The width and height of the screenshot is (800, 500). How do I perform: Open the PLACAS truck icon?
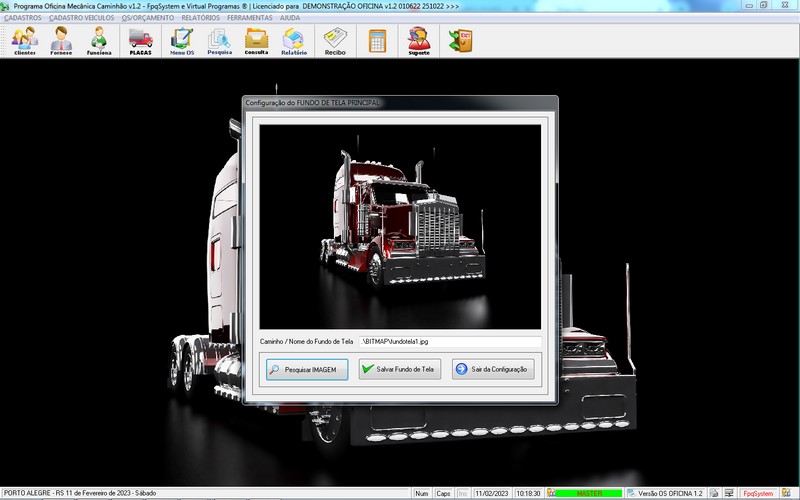pos(140,40)
